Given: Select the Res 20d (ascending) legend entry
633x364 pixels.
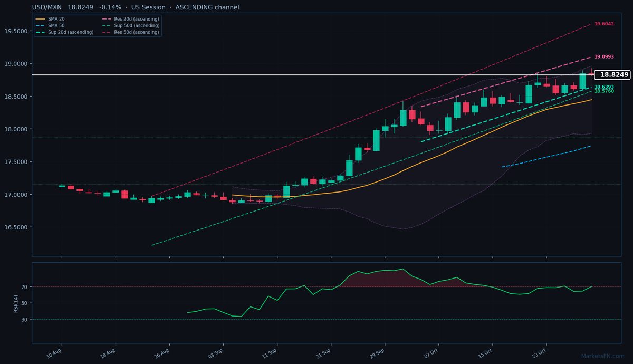Looking at the screenshot, I should (131, 19).
